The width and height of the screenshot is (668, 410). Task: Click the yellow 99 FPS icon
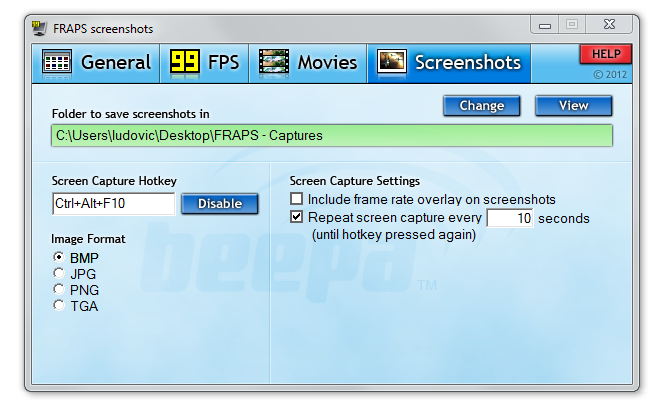pyautogui.click(x=184, y=61)
